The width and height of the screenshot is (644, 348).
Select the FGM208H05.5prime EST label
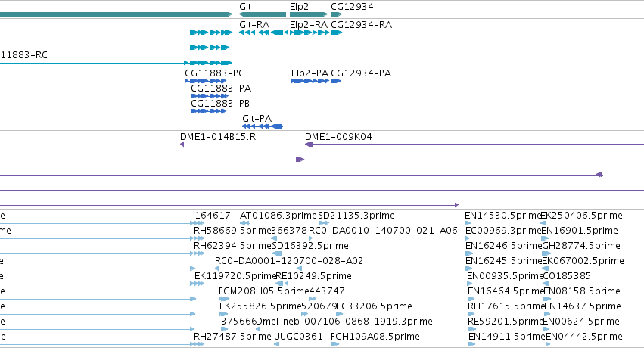tap(263, 291)
